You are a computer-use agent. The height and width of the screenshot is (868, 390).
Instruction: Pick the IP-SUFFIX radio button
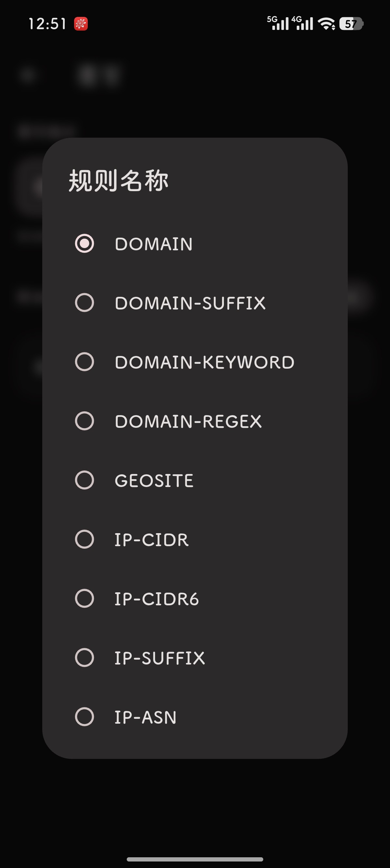[x=84, y=657]
